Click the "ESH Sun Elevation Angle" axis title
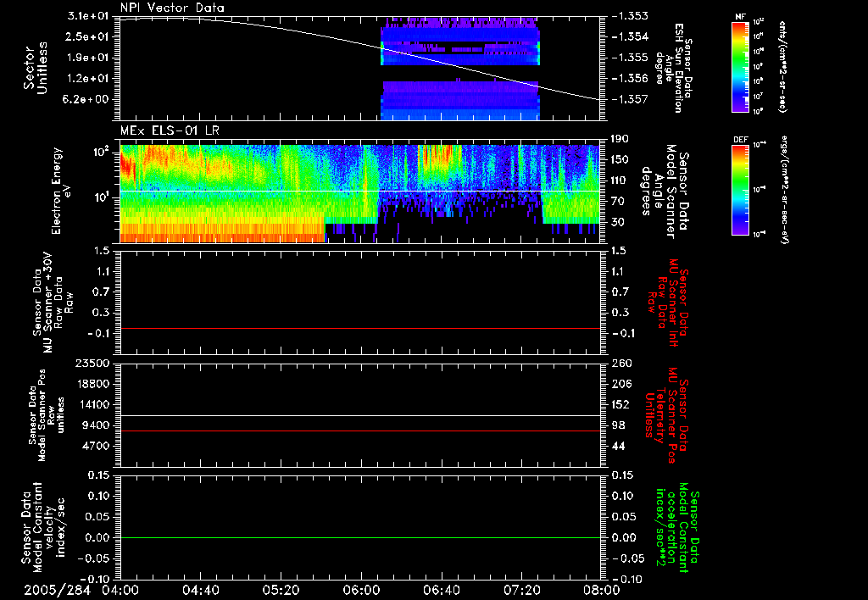 click(674, 68)
